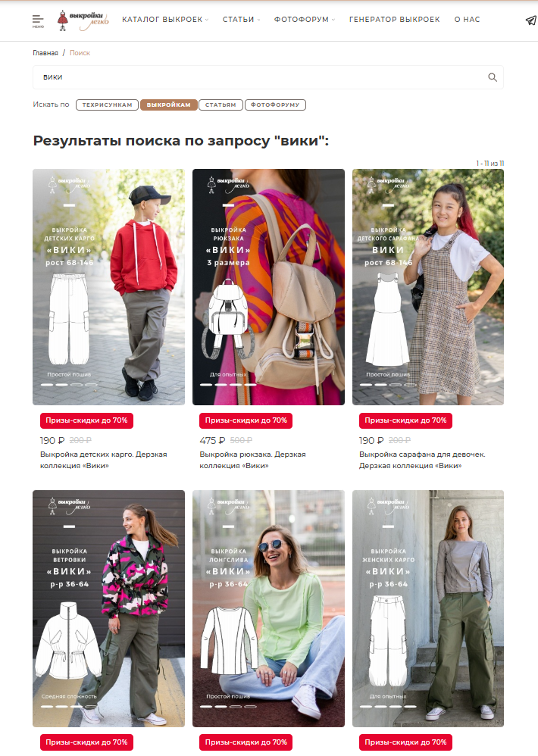Open the Генератор выкроек menu item
538x756 pixels.
click(394, 19)
